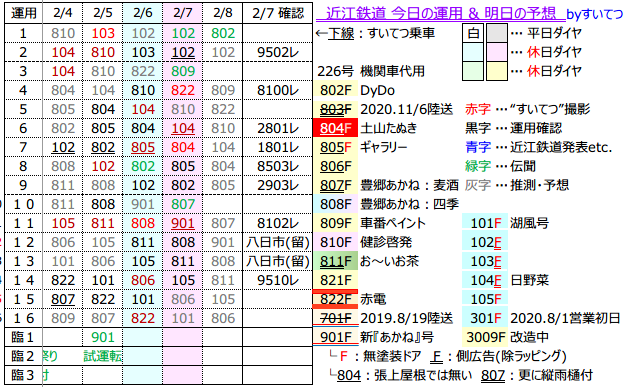Select the 臨3 row label
The height and width of the screenshot is (387, 630).
pos(22,375)
